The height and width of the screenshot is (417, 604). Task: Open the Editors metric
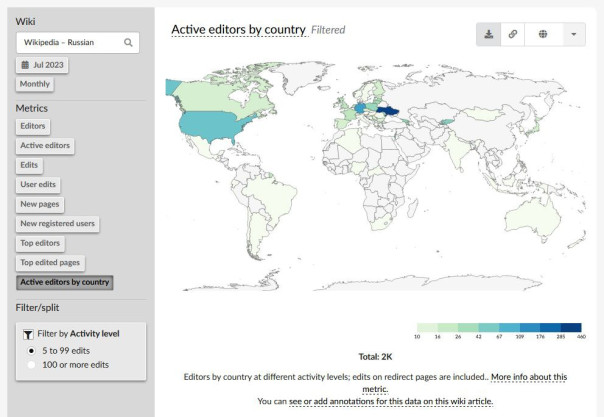33,126
